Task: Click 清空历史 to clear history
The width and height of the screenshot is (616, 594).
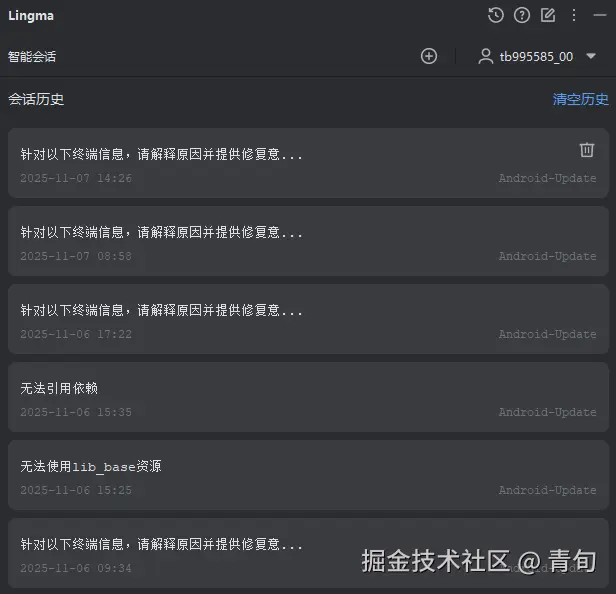Action: [x=581, y=99]
